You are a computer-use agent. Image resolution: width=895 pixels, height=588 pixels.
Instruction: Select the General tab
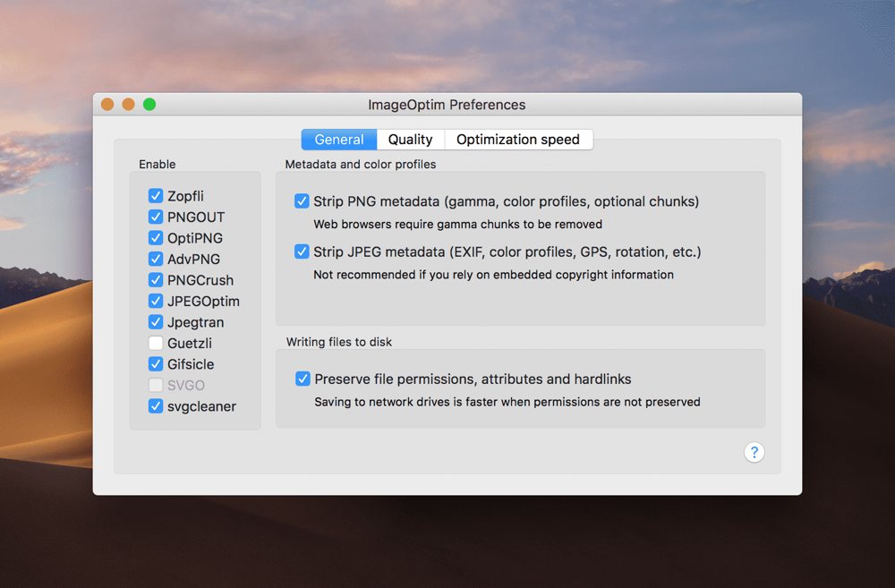[x=339, y=140]
